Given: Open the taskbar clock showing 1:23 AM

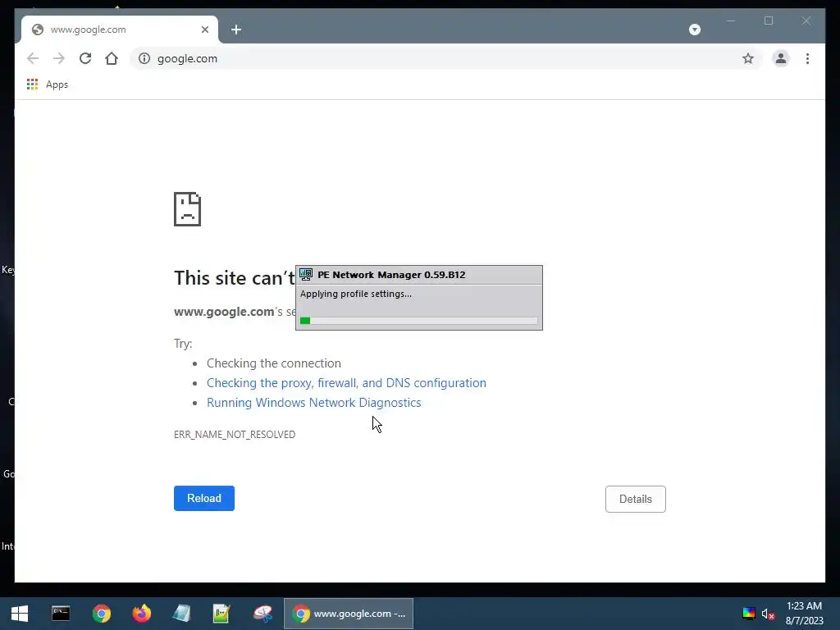Looking at the screenshot, I should point(804,614).
